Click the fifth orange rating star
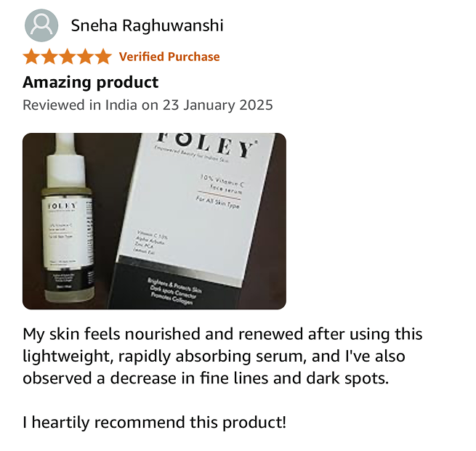 pyautogui.click(x=103, y=57)
